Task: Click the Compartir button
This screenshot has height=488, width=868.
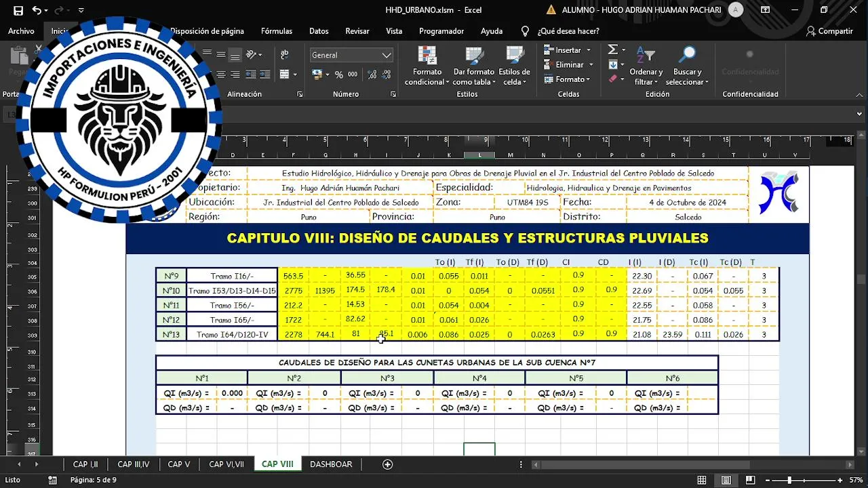Action: (x=829, y=31)
